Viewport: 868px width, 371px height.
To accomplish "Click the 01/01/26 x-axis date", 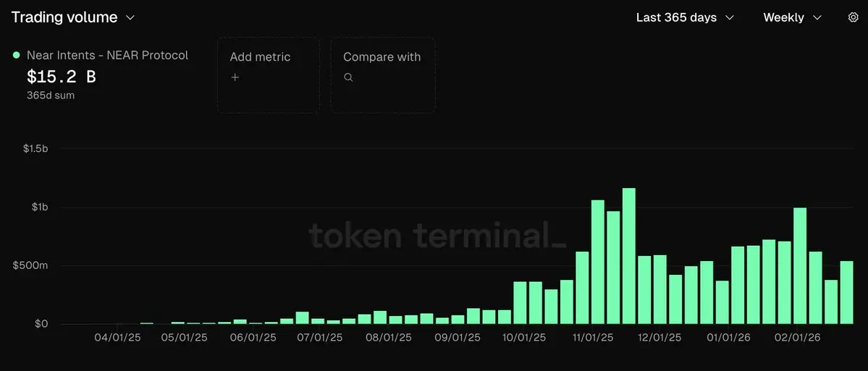I will (x=728, y=338).
